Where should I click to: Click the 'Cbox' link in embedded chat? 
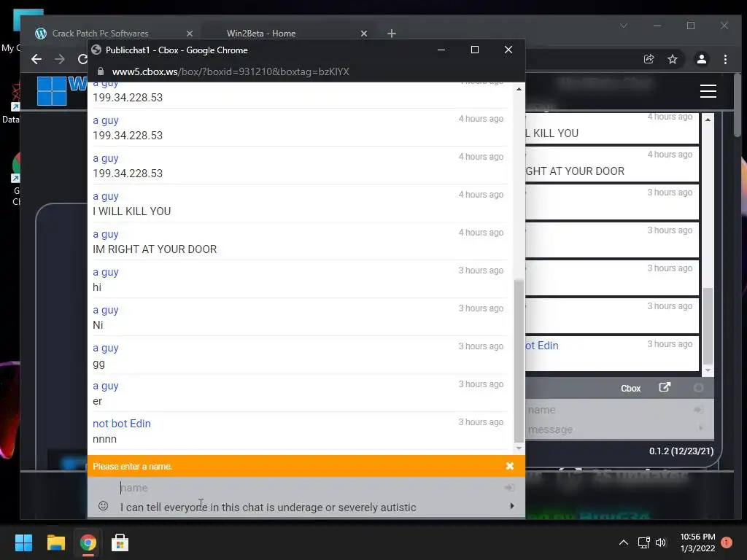[x=630, y=389]
